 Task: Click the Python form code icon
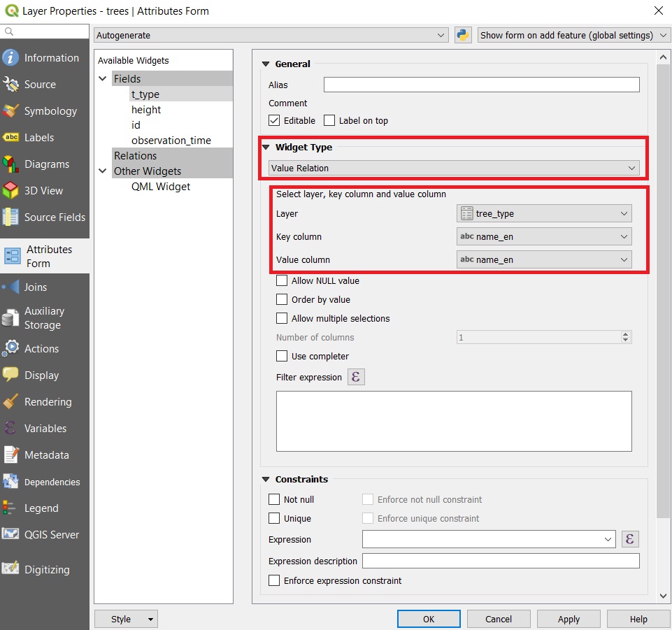[x=462, y=35]
